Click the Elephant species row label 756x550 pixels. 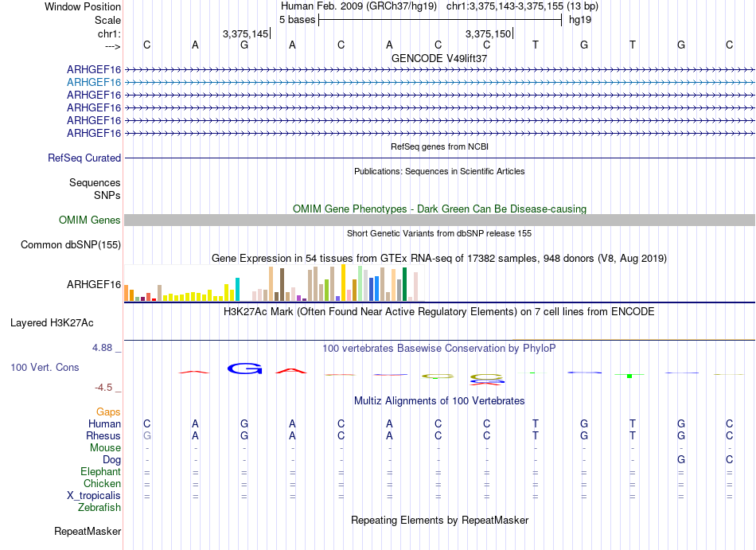pos(100,472)
